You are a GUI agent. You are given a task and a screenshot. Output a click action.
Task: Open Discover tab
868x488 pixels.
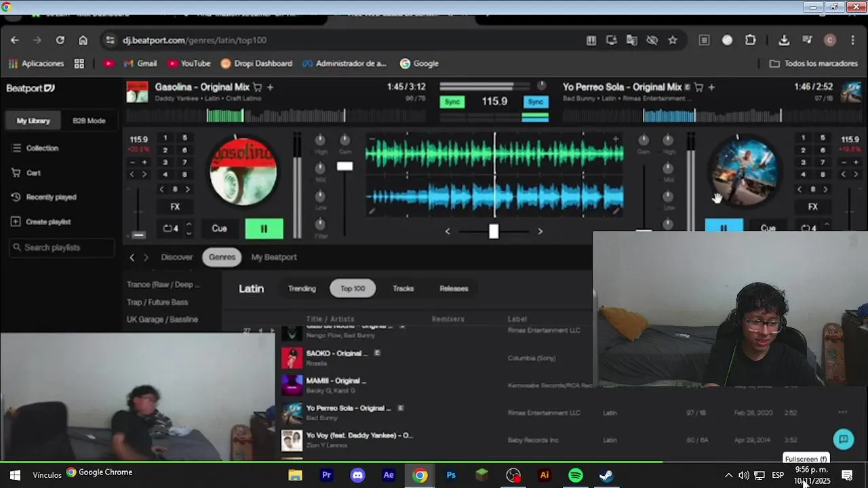pos(177,258)
